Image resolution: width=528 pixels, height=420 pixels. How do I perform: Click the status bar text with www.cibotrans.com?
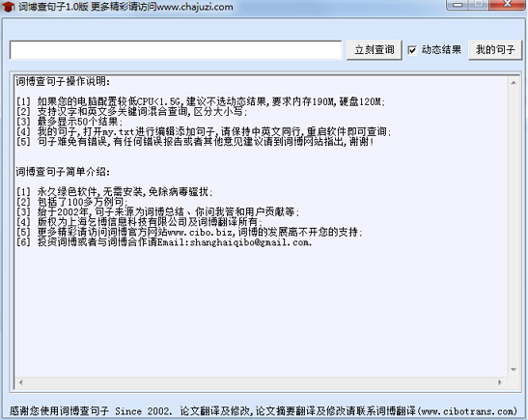(x=264, y=411)
